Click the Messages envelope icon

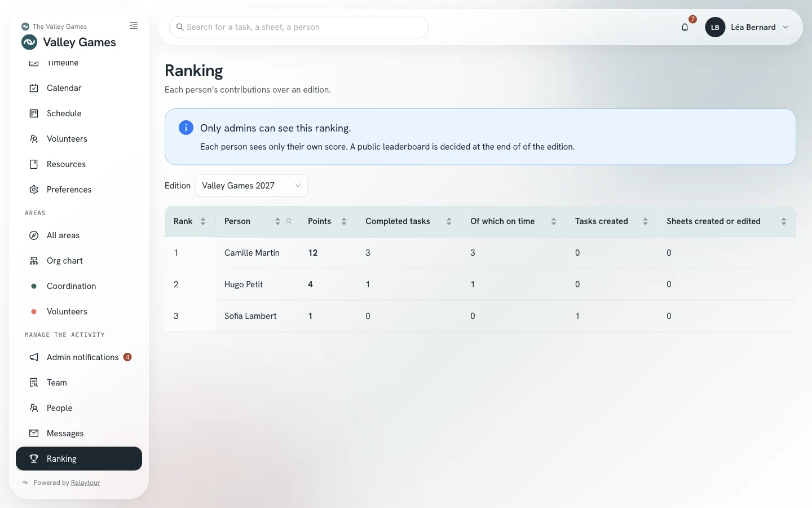pyautogui.click(x=34, y=433)
